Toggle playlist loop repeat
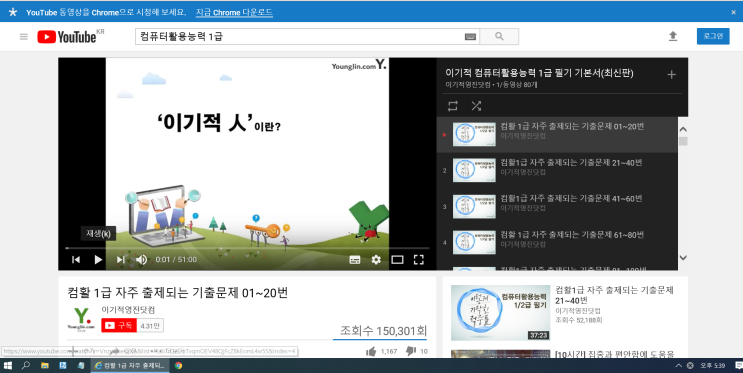This screenshot has height=373, width=743. [453, 106]
